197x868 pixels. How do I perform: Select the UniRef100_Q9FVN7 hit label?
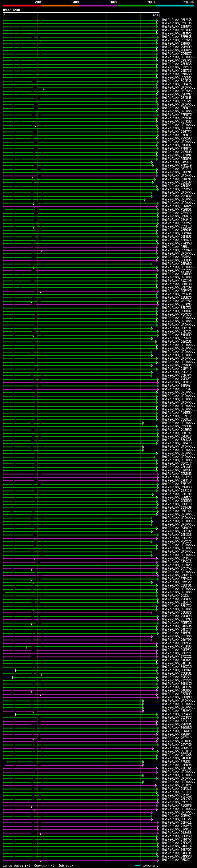pyautogui.click(x=176, y=94)
